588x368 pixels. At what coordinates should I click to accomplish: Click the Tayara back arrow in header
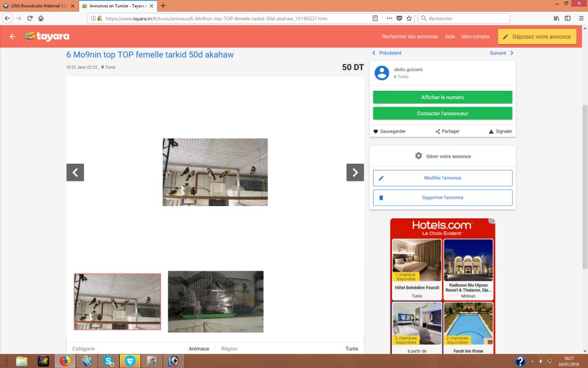pos(13,36)
